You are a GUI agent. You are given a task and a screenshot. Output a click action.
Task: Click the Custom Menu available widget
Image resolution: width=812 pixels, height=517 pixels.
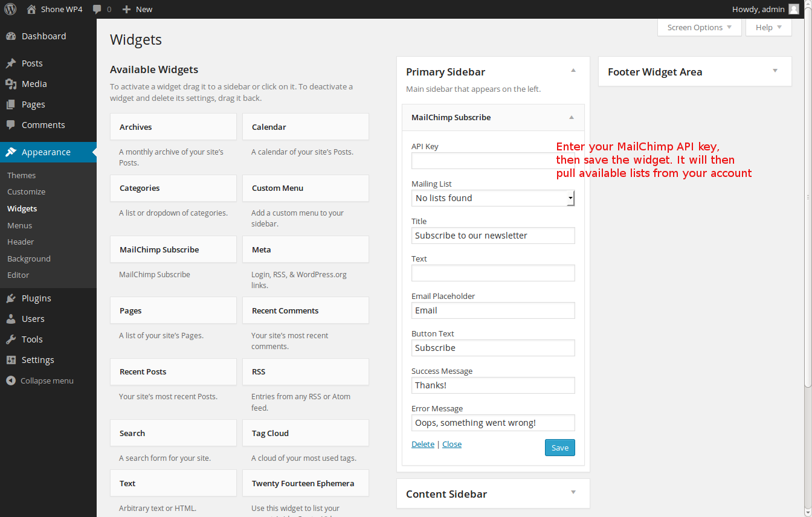306,188
